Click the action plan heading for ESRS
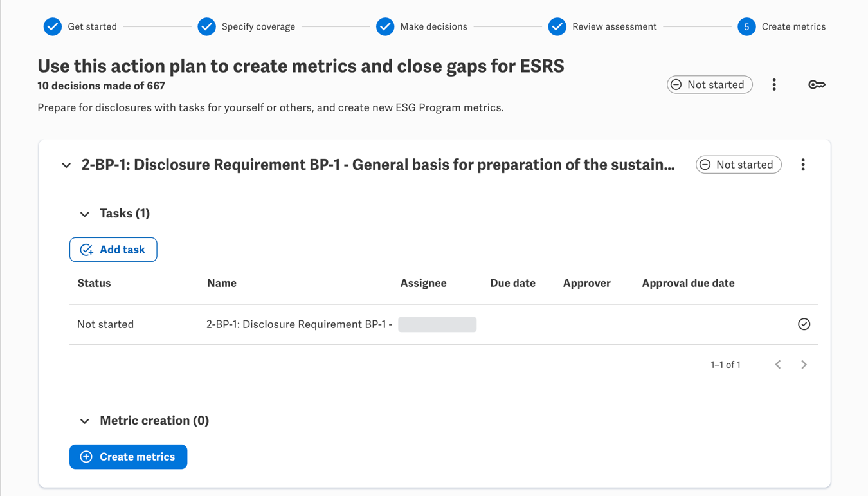 [x=301, y=66]
